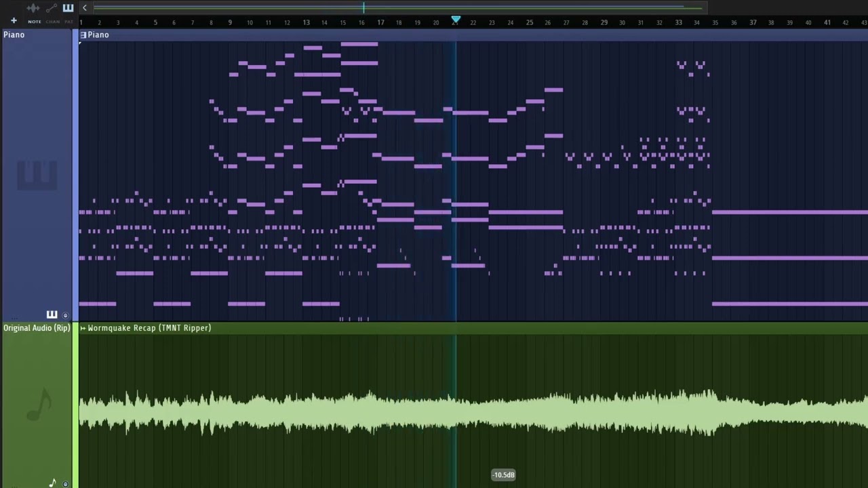
Task: Click the plus add track button
Action: pos(14,21)
